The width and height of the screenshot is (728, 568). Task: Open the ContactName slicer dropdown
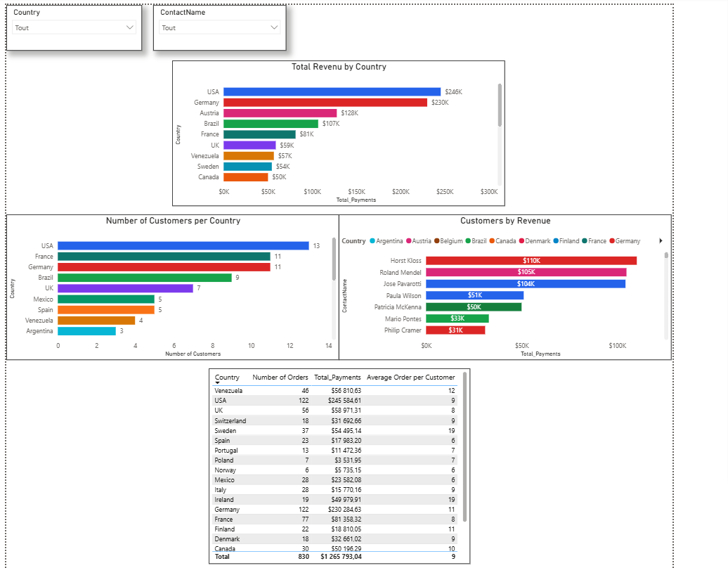tap(220, 27)
